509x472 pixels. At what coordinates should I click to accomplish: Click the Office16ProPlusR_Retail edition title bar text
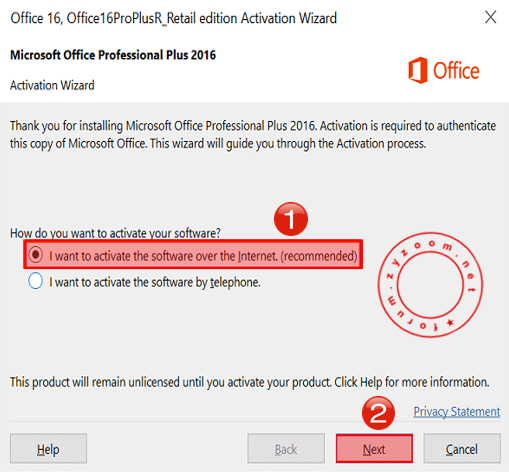pos(174,18)
